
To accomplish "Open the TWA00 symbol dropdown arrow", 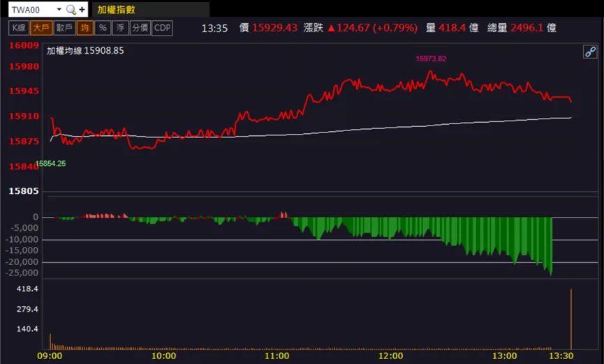I will tap(59, 9).
